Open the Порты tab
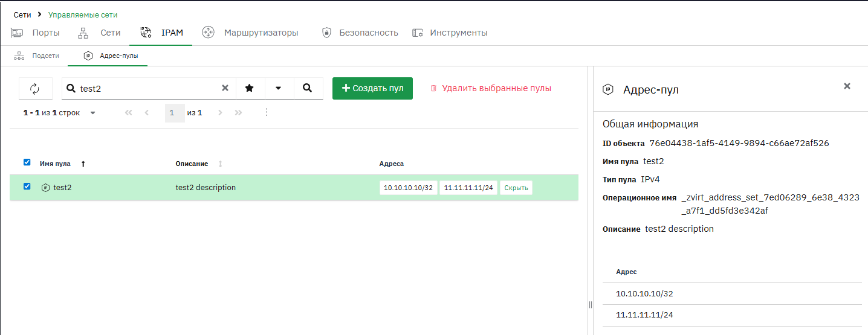Image resolution: width=868 pixels, height=335 pixels. tap(35, 33)
